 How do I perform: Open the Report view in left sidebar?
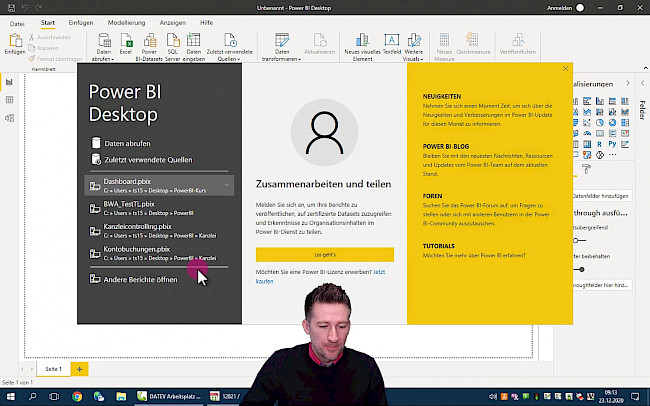coord(9,82)
